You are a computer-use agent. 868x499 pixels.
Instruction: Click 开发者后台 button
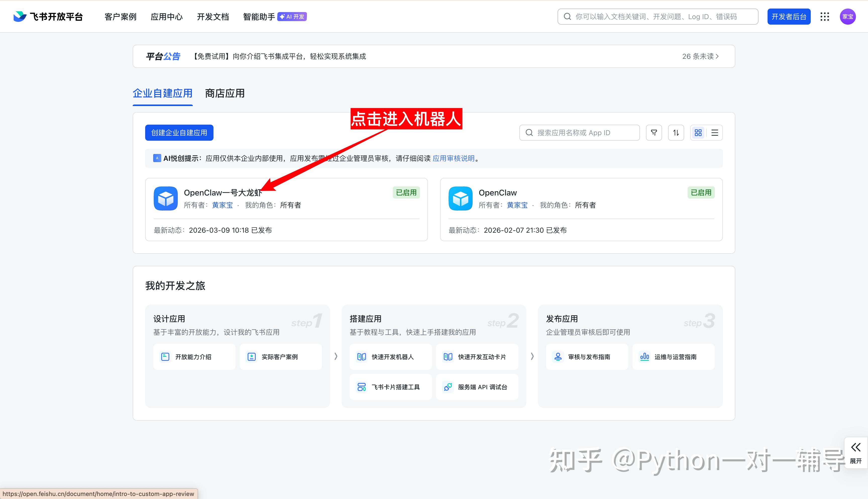coord(789,17)
